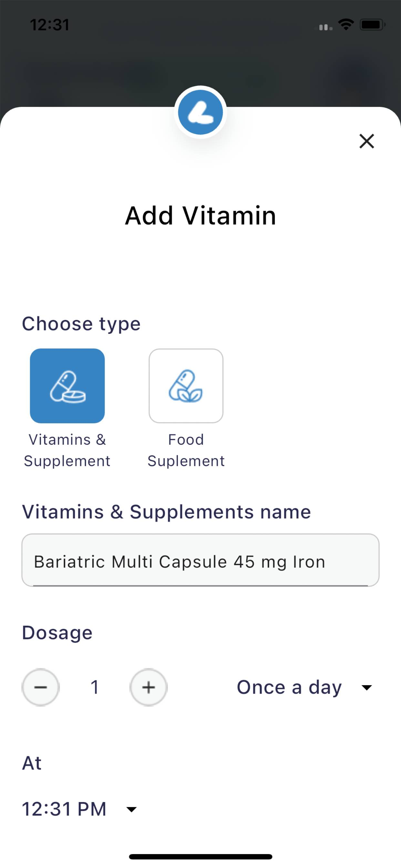
Task: Decrease dosage with the minus button
Action: coord(41,687)
